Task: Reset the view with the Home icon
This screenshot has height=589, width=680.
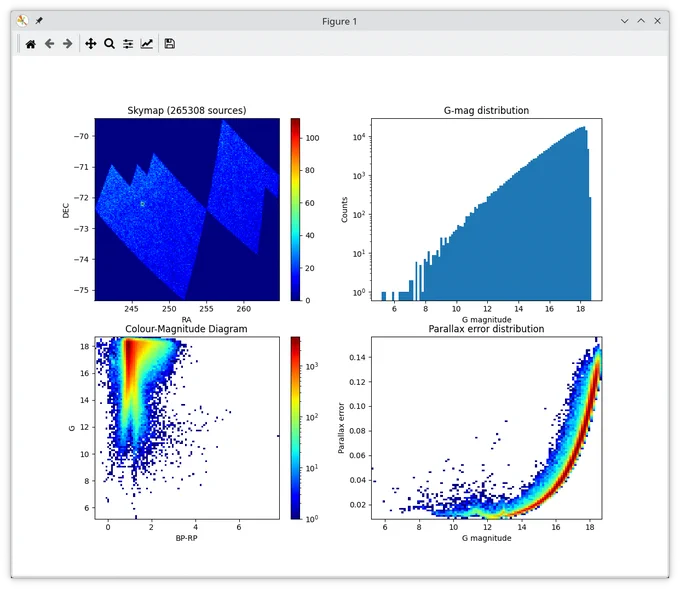Action: point(30,44)
